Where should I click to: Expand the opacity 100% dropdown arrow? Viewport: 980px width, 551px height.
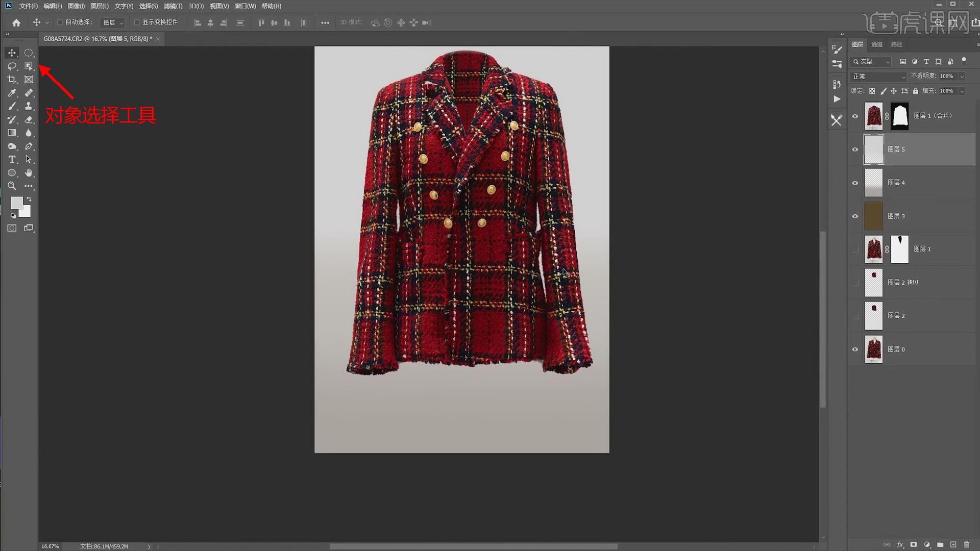962,77
